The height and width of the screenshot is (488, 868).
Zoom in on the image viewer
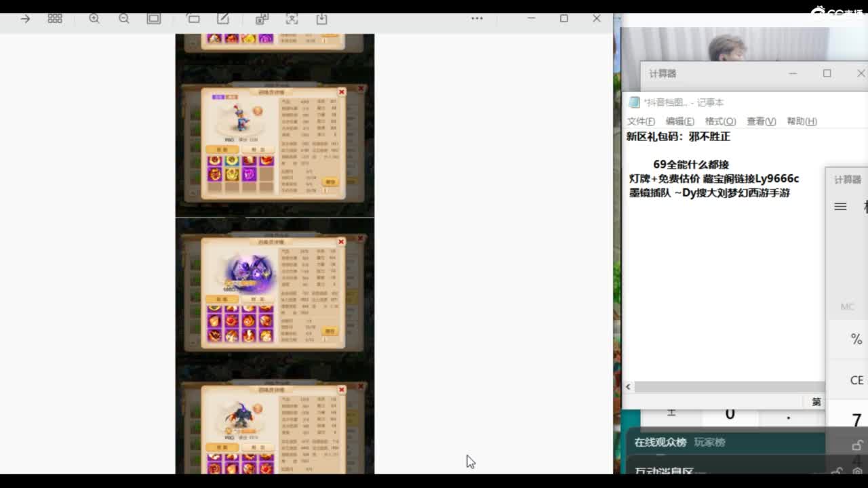tap(94, 19)
